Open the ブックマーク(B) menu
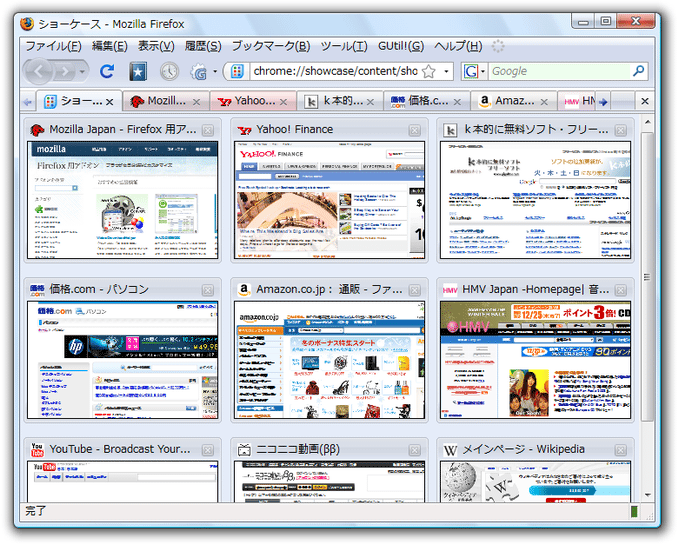 (x=271, y=46)
